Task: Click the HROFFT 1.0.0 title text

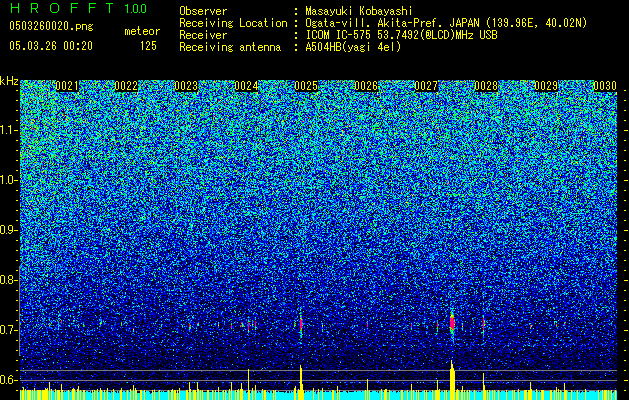Action: (78, 8)
